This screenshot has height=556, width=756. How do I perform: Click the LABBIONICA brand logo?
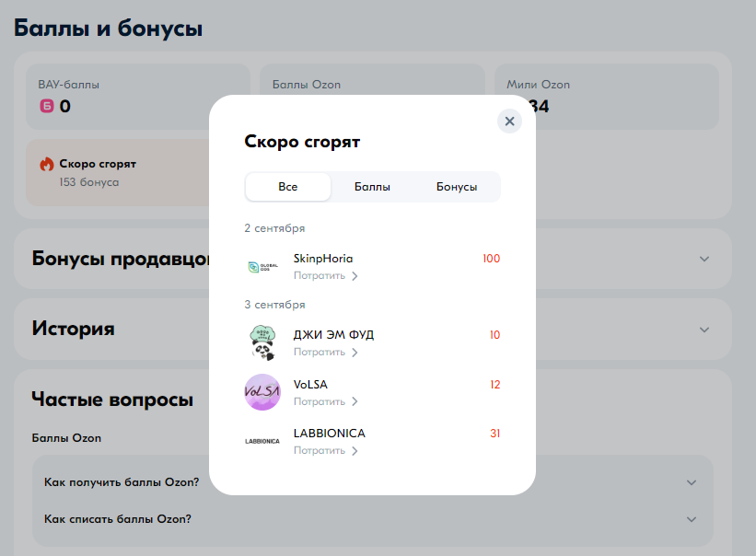[262, 441]
